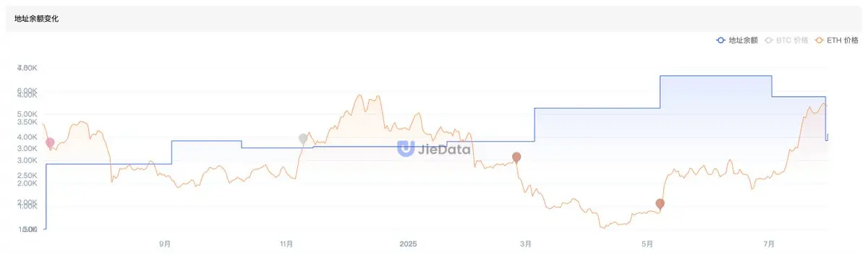Click the JieData watermark text
868x261 pixels.
(443, 150)
